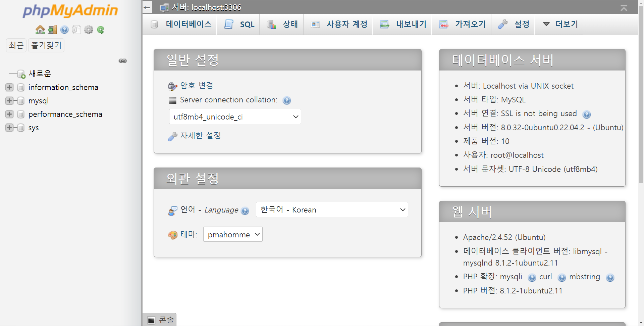Open the 상태 status tab
This screenshot has width=644, height=326.
(282, 24)
